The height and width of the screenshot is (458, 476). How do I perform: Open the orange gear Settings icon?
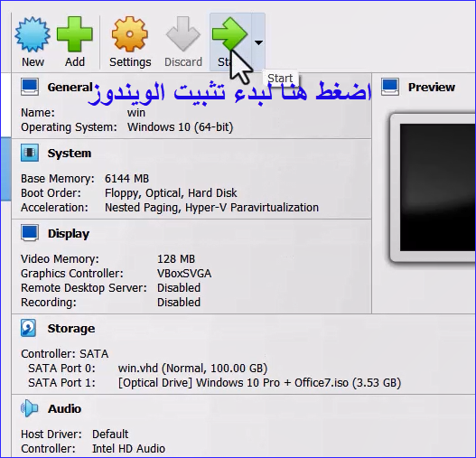130,34
